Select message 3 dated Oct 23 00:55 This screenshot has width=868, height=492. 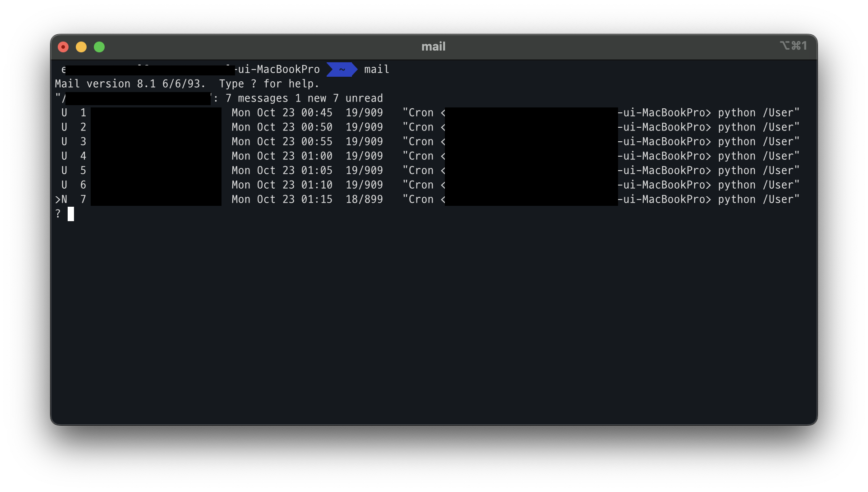tap(282, 142)
